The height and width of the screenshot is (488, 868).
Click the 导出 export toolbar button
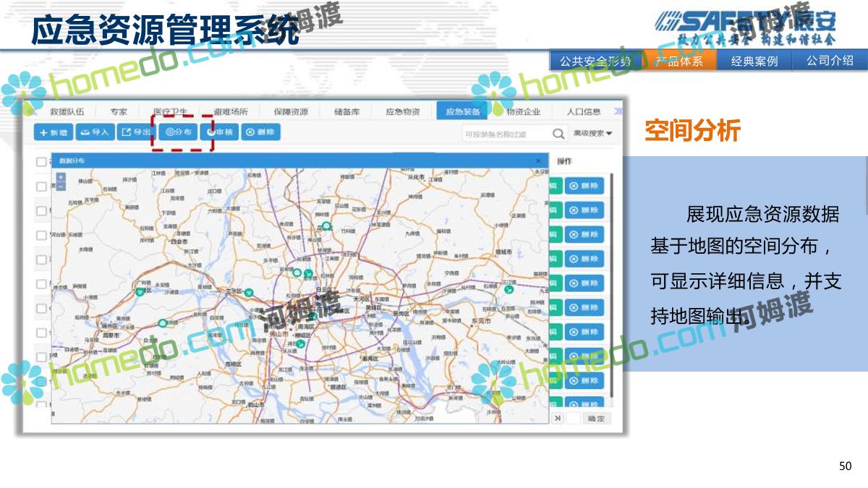(x=136, y=132)
